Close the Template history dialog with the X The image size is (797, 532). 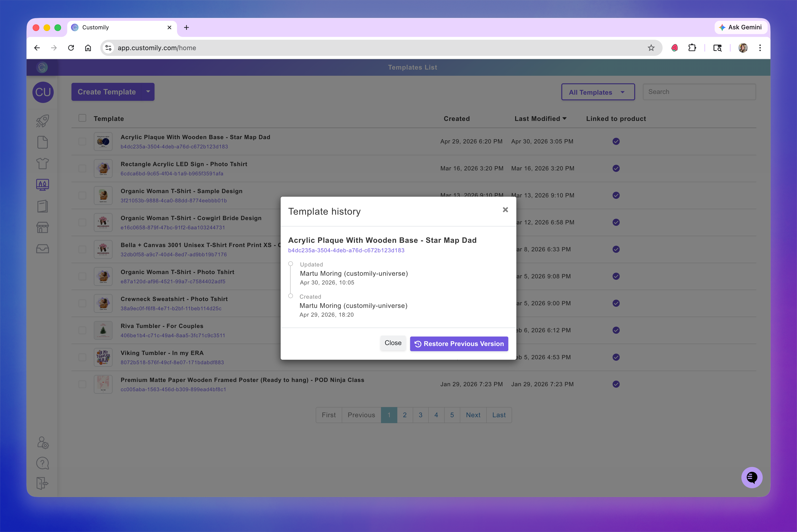coord(505,210)
